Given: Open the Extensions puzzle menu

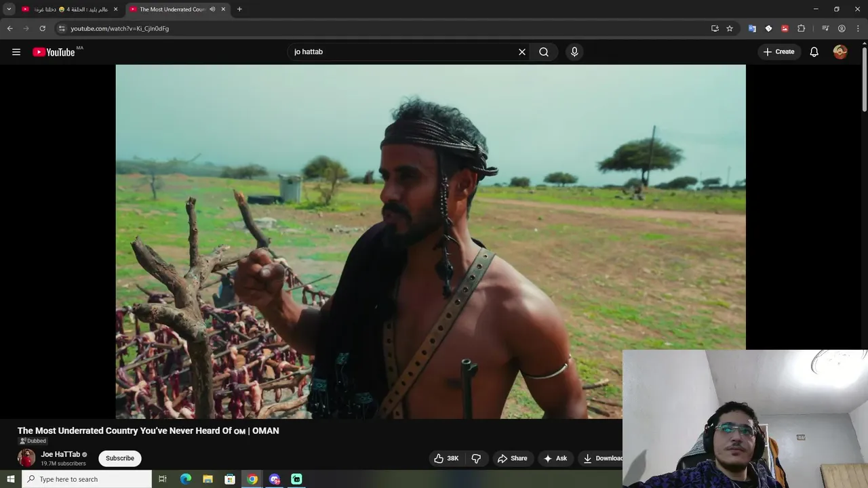Looking at the screenshot, I should [801, 28].
